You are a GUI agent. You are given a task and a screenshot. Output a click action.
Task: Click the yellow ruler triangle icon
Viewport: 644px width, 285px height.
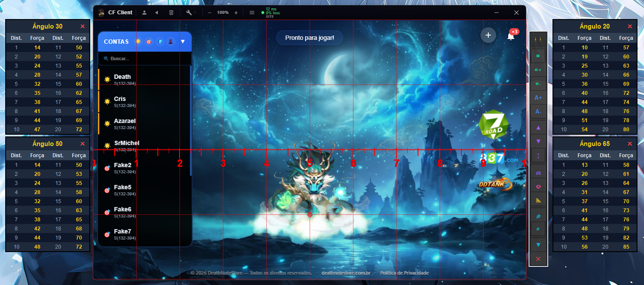click(x=538, y=200)
